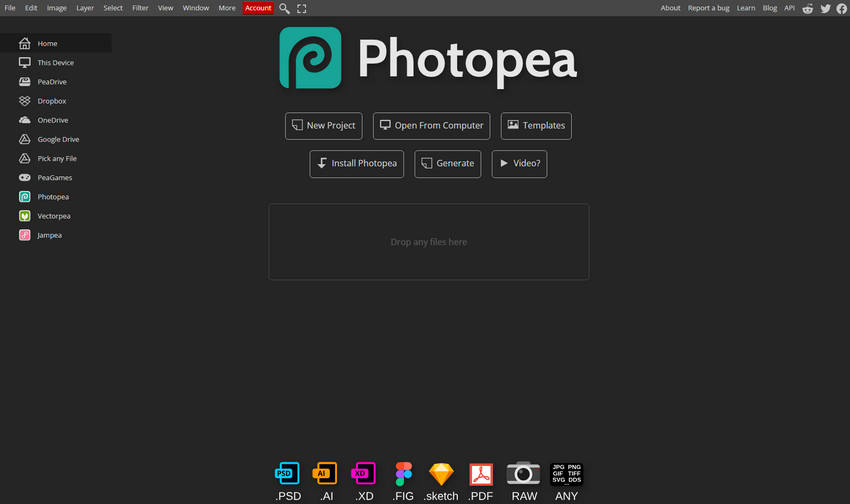Viewport: 850px width, 504px height.
Task: Click the .PDF format icon
Action: point(481,474)
